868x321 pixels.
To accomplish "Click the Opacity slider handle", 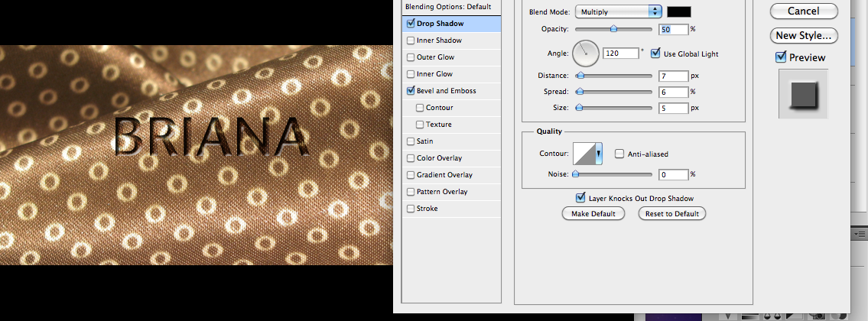I will pyautogui.click(x=613, y=28).
